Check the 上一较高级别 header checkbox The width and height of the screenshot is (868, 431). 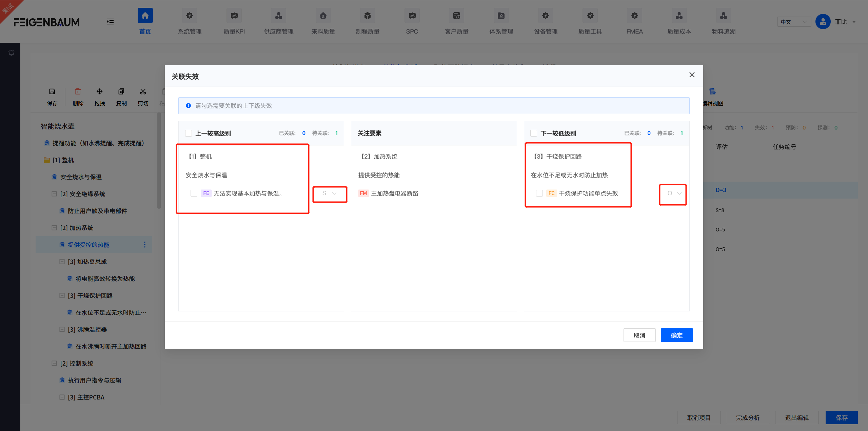click(x=189, y=133)
